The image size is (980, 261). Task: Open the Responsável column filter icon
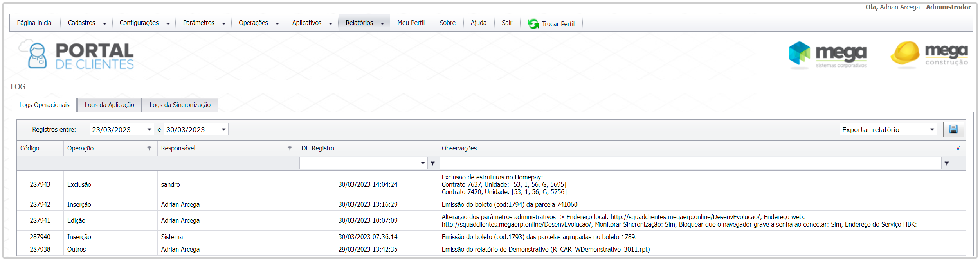click(290, 148)
